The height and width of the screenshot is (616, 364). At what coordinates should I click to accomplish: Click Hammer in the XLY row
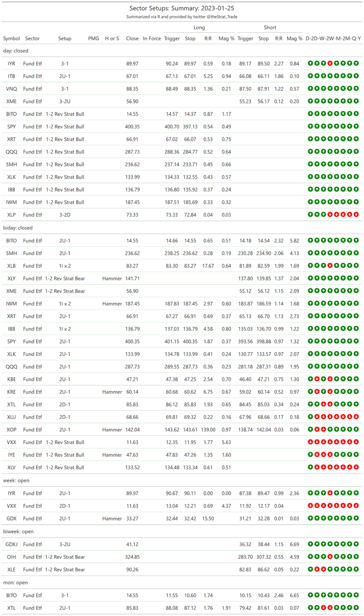[112, 278]
